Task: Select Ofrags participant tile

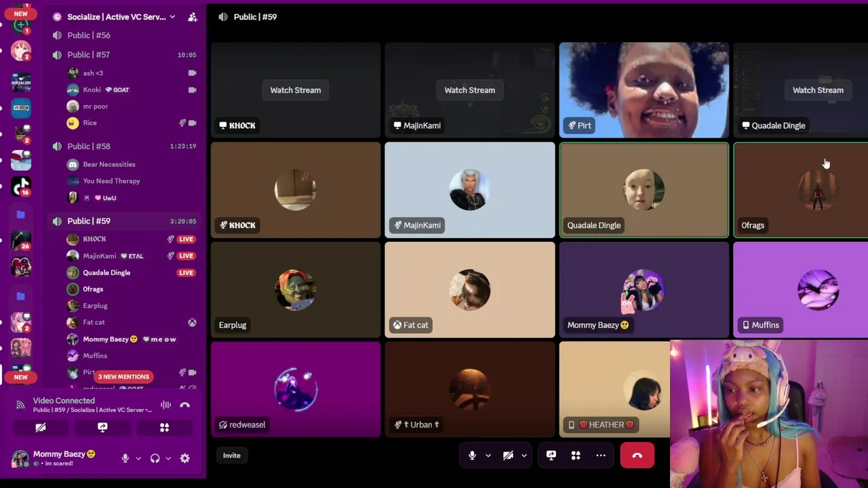Action: 801,190
